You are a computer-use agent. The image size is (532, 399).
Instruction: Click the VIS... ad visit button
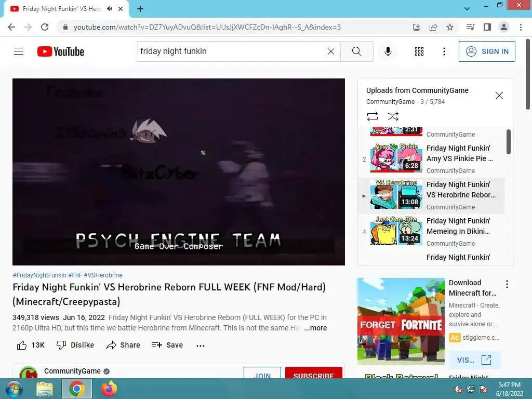474,360
